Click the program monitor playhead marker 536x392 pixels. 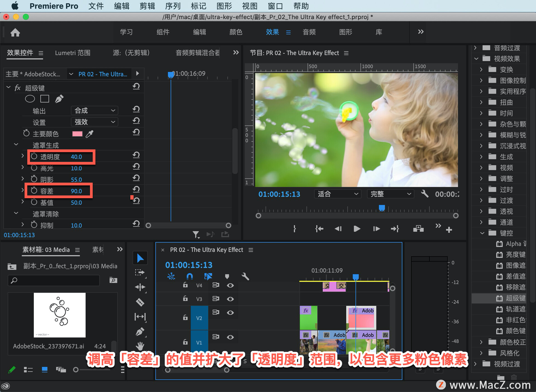click(x=382, y=208)
